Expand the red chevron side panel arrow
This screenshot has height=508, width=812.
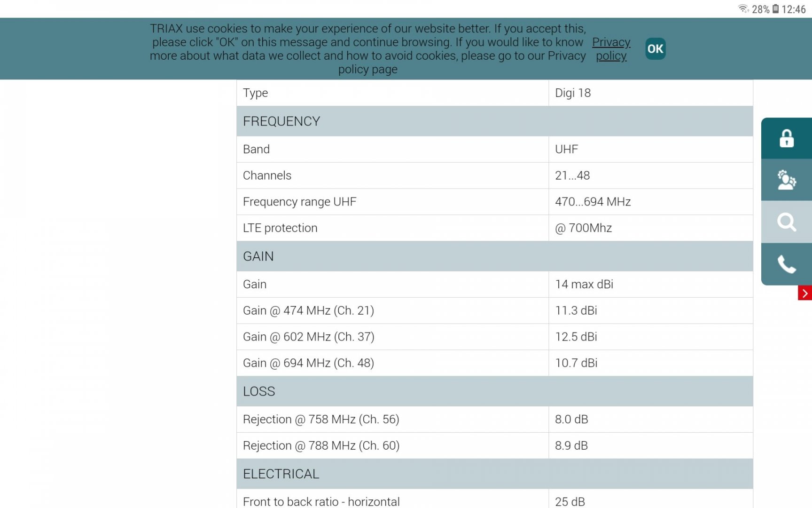(804, 293)
